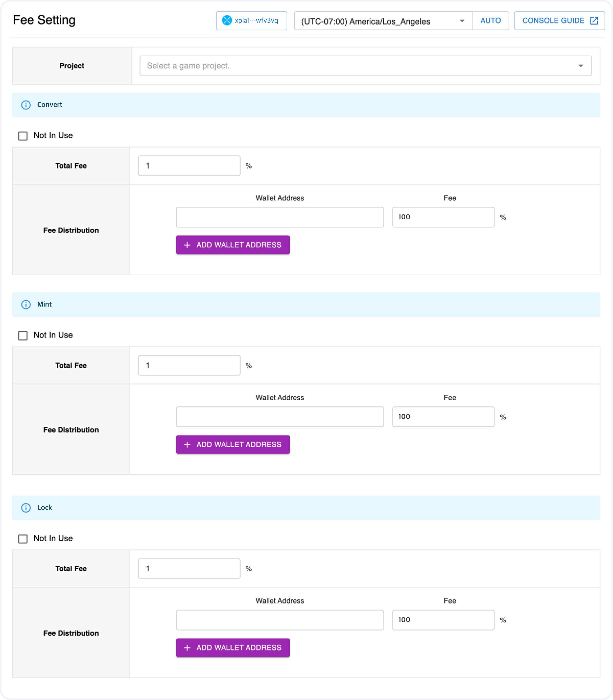Click the Convert Total Fee input field
This screenshot has width=613, height=700.
click(189, 166)
